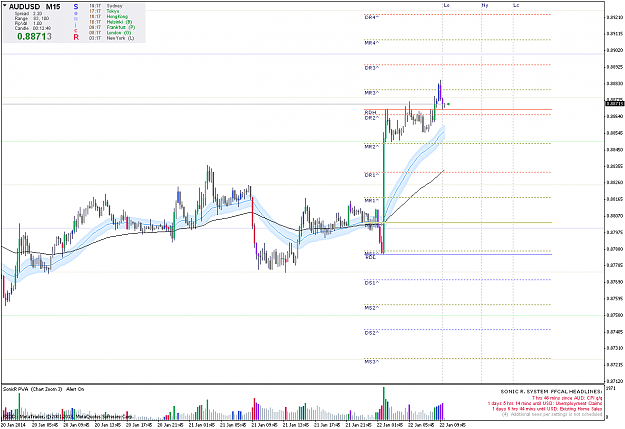This screenshot has width=625, height=429.
Task: Click the red R of the Sonic R logo
Action: [x=76, y=37]
